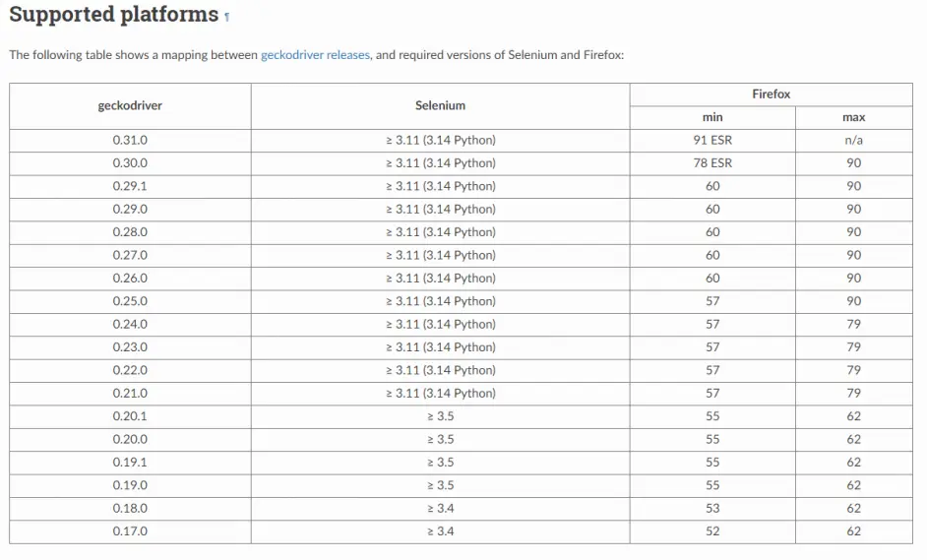Select the 'geckodriver' column header
The width and height of the screenshot is (927, 560).
point(130,106)
